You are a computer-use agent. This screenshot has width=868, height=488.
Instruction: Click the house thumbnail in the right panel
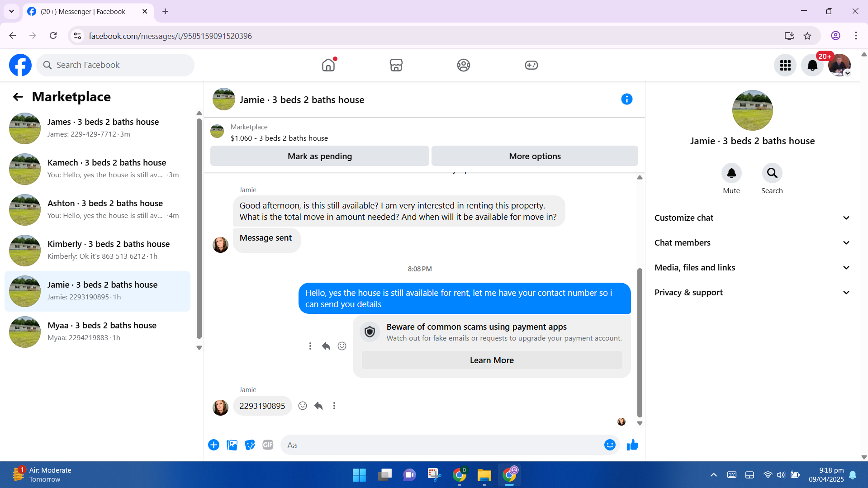point(752,110)
